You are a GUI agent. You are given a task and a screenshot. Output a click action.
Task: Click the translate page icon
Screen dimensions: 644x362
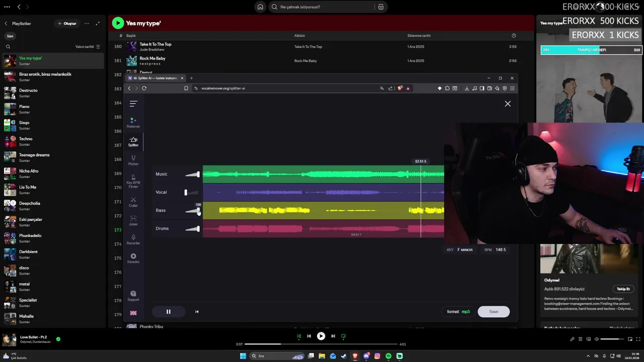(x=382, y=88)
